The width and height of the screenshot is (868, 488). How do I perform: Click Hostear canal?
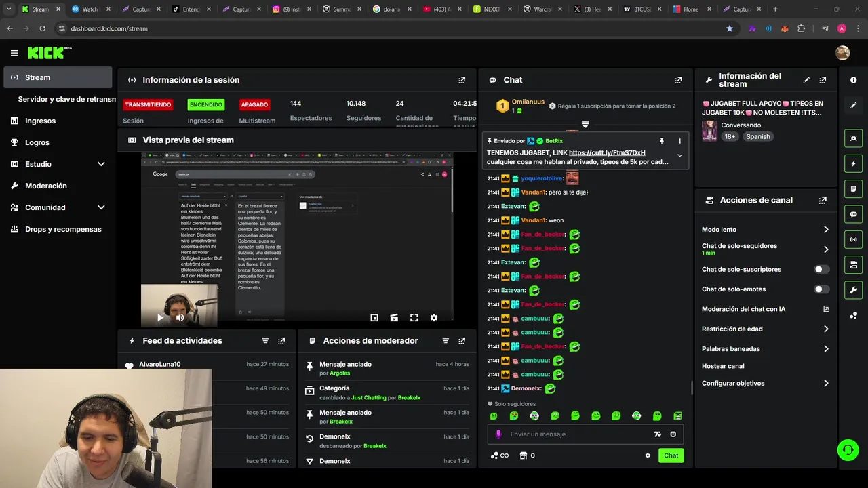point(723,366)
